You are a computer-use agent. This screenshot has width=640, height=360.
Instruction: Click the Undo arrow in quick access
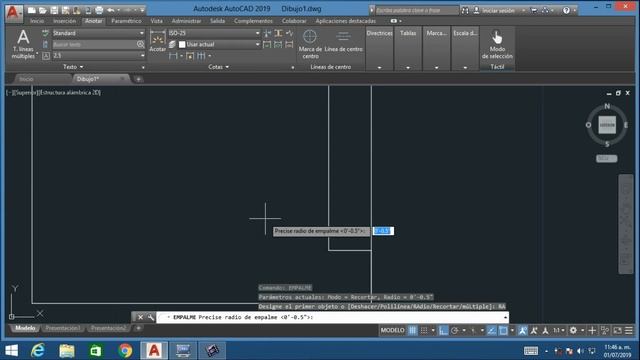(110, 10)
